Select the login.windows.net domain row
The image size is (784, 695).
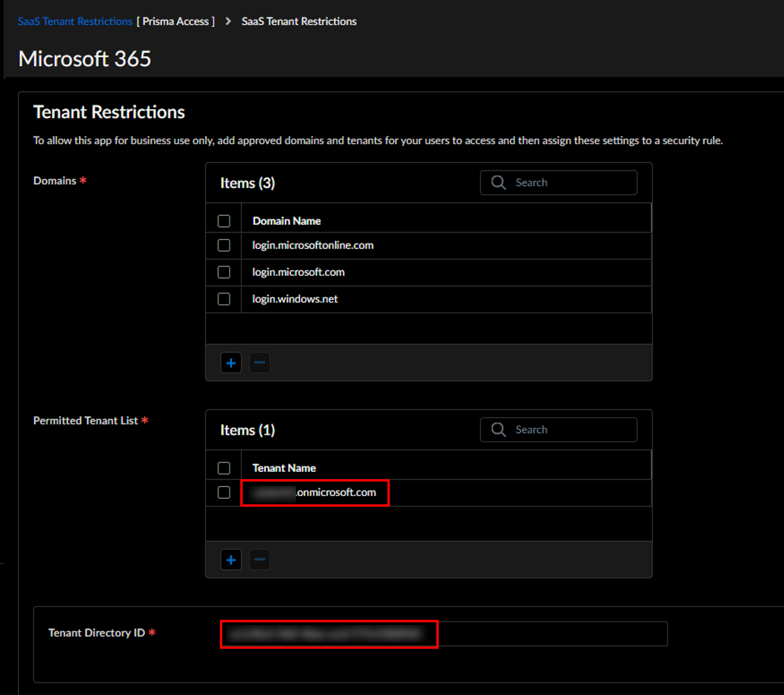[295, 299]
